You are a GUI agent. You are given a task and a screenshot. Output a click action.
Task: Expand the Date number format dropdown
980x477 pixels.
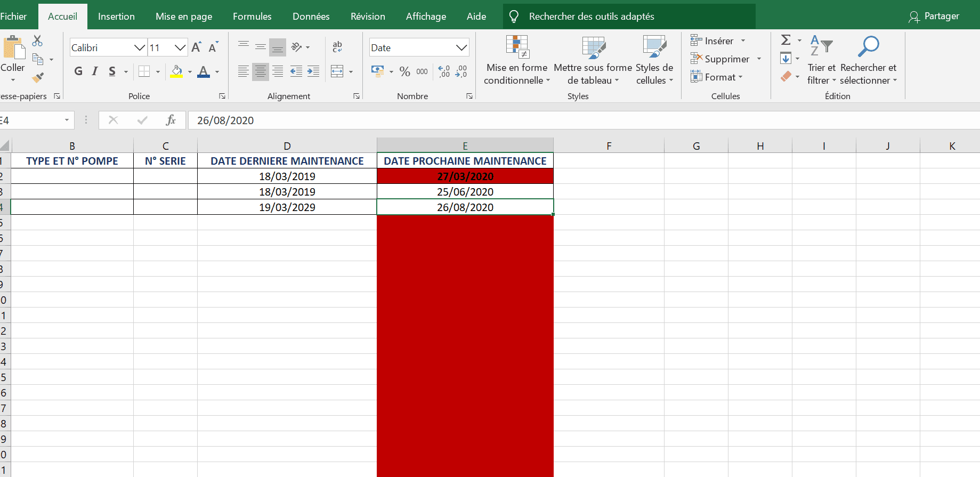coord(461,48)
